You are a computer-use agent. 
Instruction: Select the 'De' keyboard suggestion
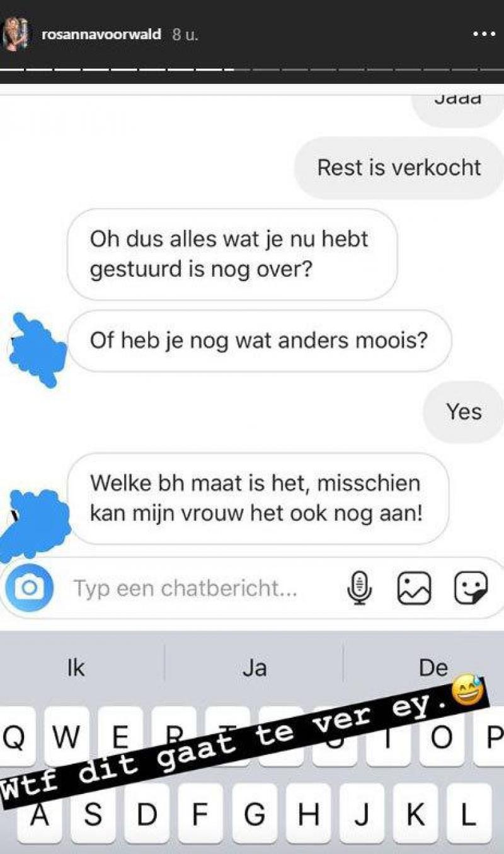[x=433, y=668]
